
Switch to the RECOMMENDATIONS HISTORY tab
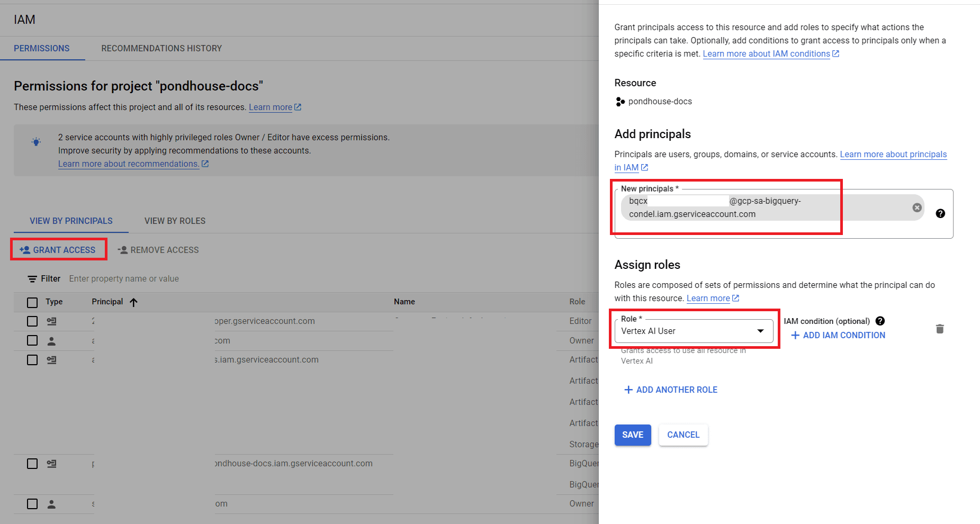[x=161, y=48]
